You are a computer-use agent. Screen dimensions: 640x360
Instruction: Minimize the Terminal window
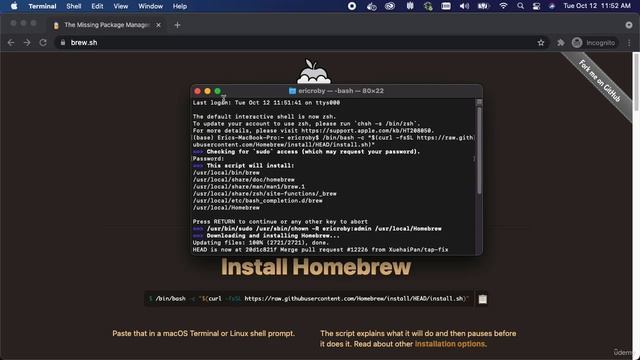(207, 91)
